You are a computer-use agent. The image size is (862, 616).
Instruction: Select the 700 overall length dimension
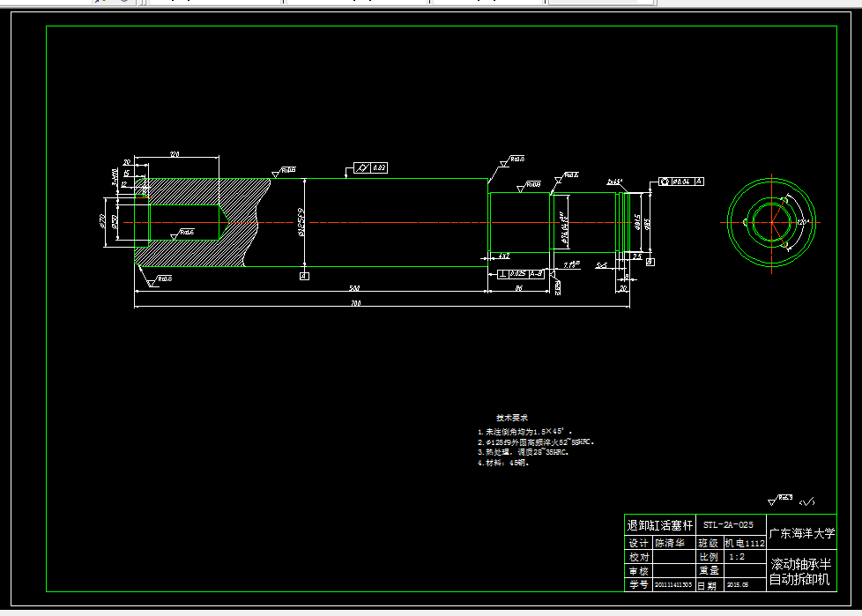(x=356, y=303)
